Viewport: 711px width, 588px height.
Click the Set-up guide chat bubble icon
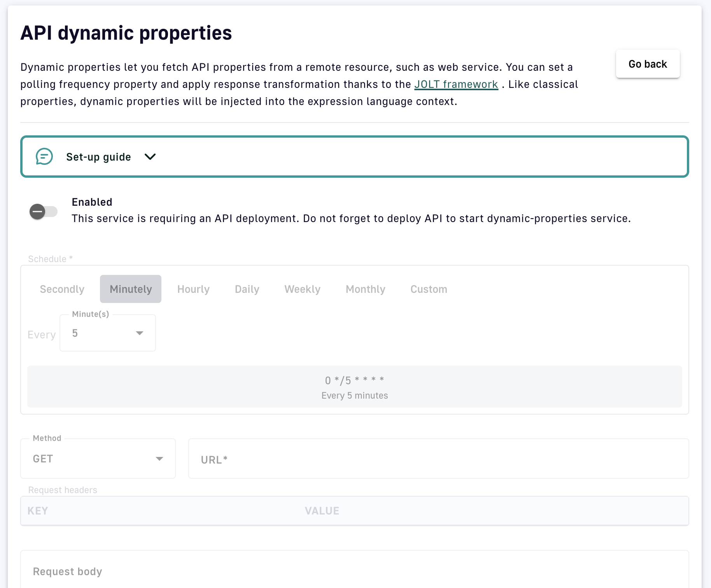click(x=44, y=157)
